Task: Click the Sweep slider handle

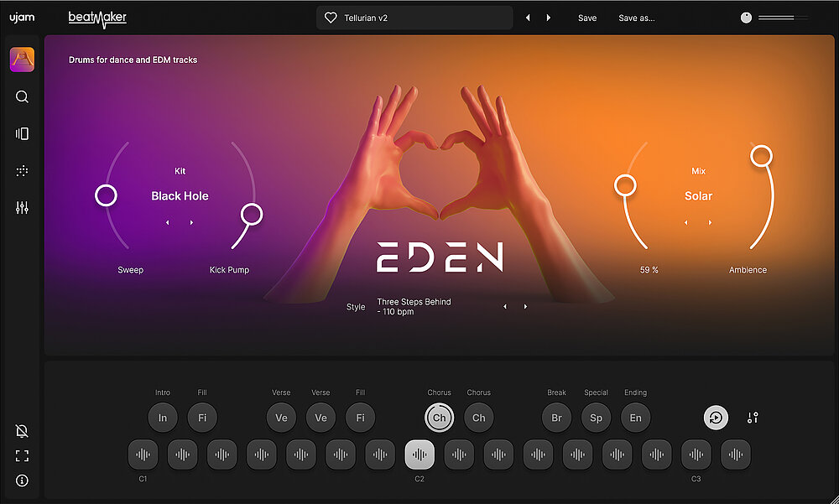Action: coord(106,195)
